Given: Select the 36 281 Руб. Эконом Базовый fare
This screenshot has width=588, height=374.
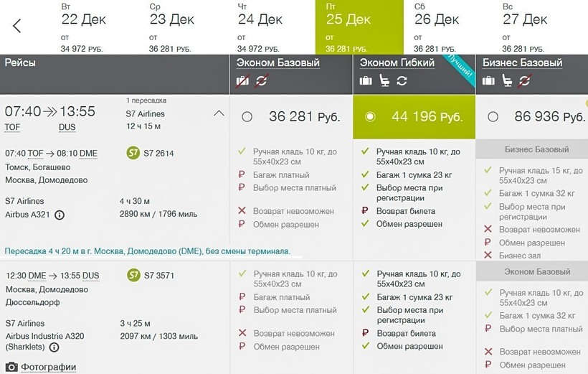Looking at the screenshot, I should coord(247,116).
